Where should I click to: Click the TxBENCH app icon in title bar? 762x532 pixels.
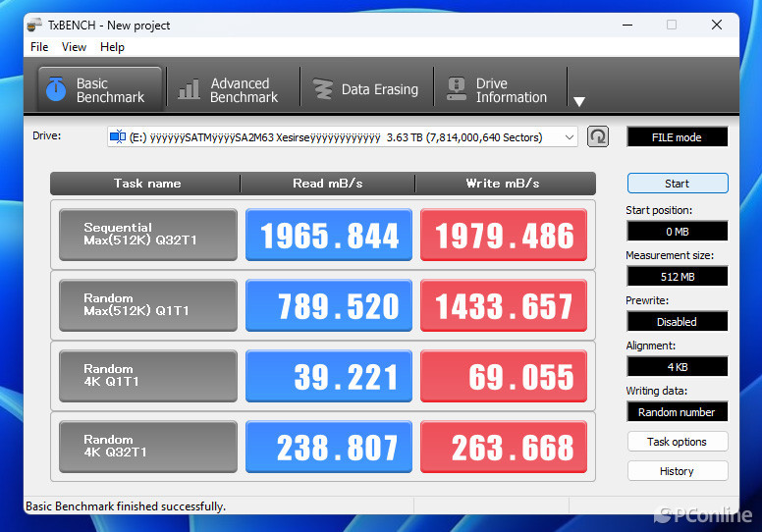tap(34, 25)
